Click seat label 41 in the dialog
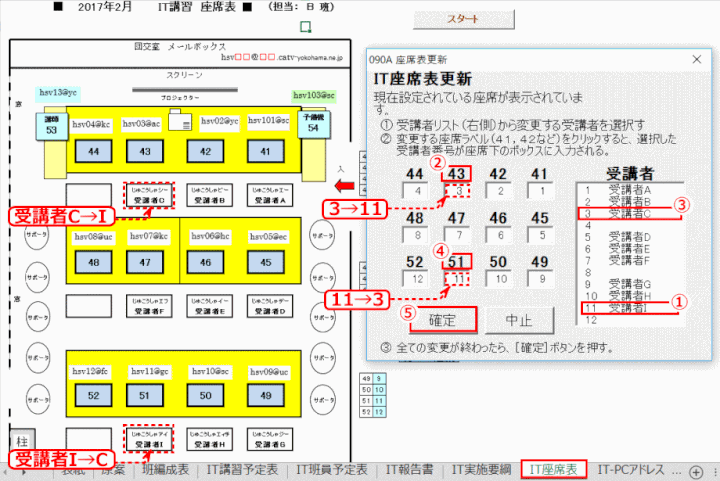Image resolution: width=720 pixels, height=481 pixels. pyautogui.click(x=540, y=174)
